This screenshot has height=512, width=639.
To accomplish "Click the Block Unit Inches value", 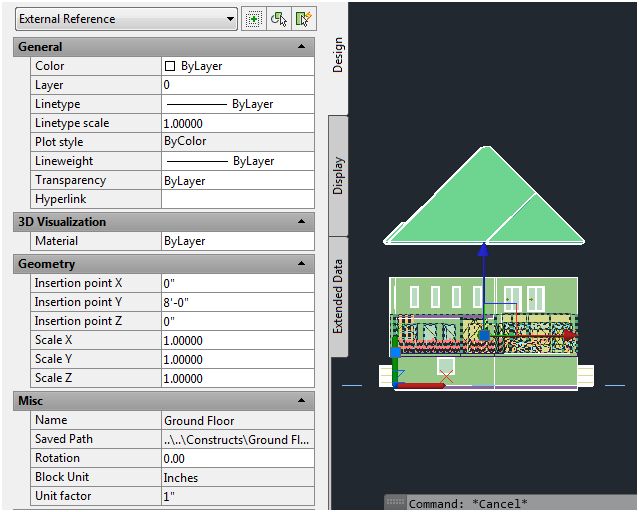I will coord(238,477).
